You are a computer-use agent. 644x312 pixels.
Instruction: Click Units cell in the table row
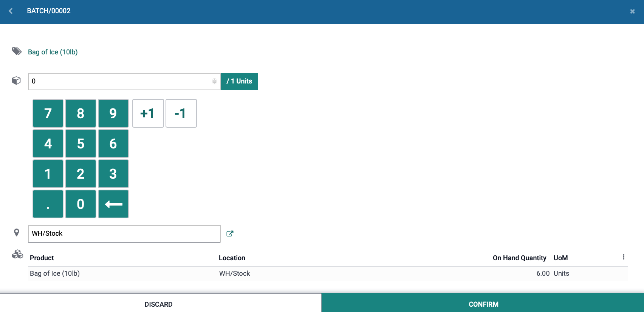(x=561, y=273)
